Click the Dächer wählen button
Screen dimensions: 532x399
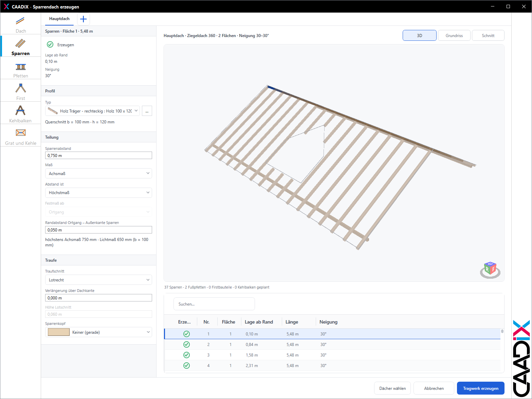[392, 388]
